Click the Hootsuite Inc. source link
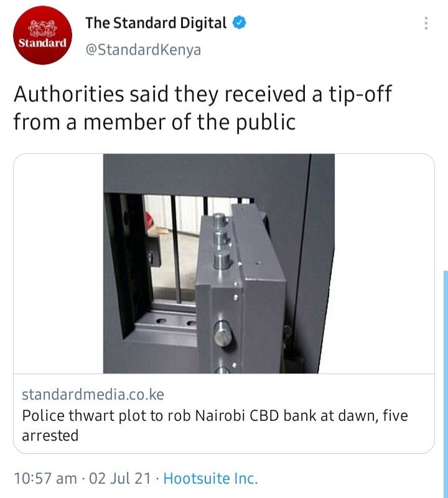 coord(210,478)
